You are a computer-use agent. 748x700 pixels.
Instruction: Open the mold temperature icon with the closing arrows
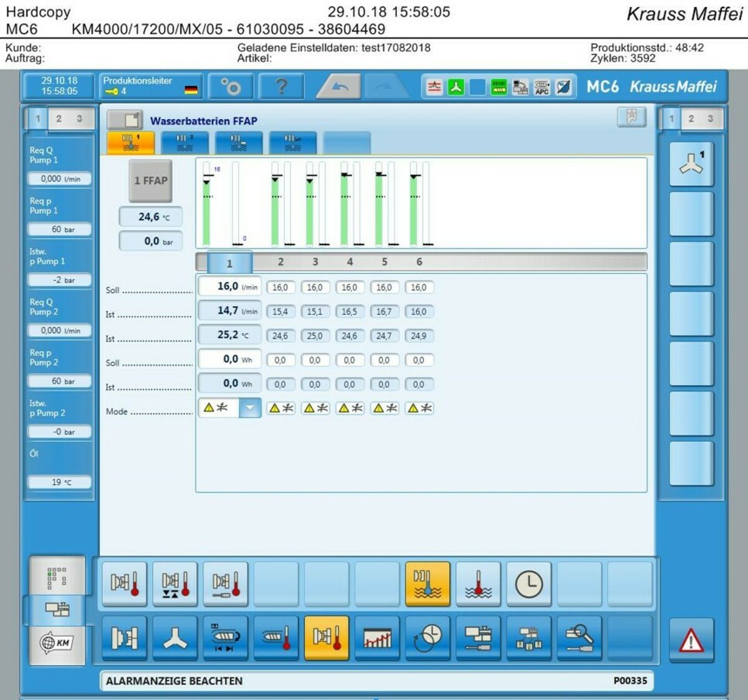(x=175, y=583)
